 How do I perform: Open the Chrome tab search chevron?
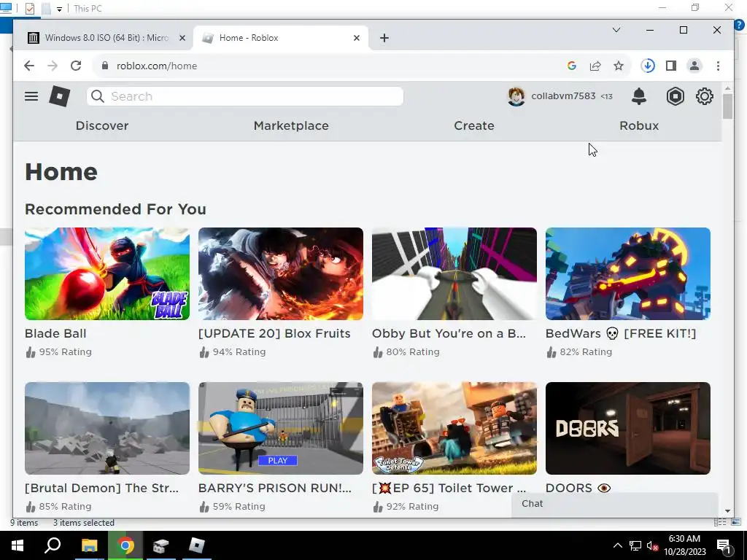(x=616, y=30)
